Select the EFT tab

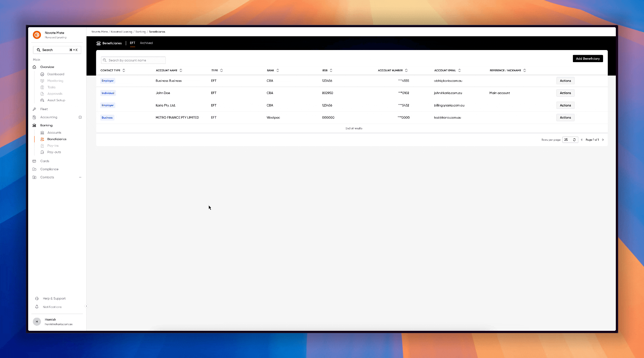click(x=132, y=43)
